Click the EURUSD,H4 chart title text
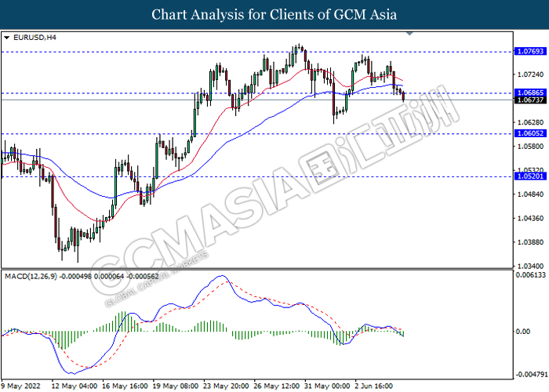Image resolution: width=549 pixels, height=392 pixels. 35,38
